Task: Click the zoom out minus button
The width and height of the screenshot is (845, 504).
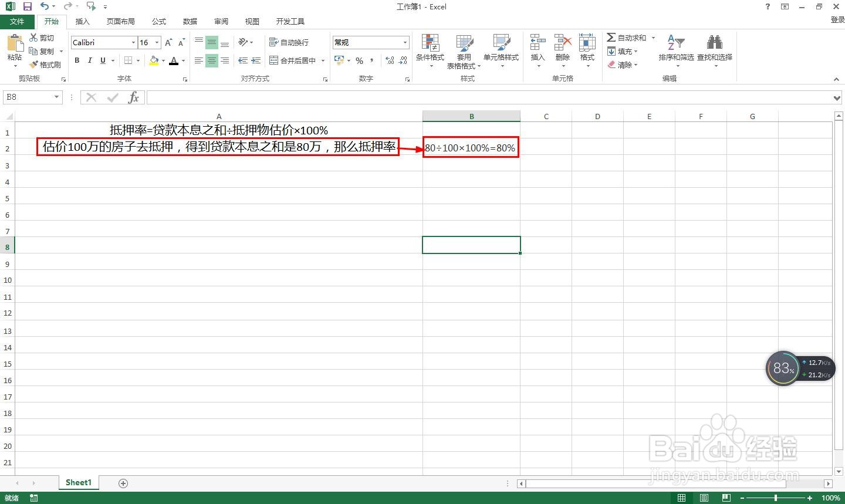Action: 742,498
